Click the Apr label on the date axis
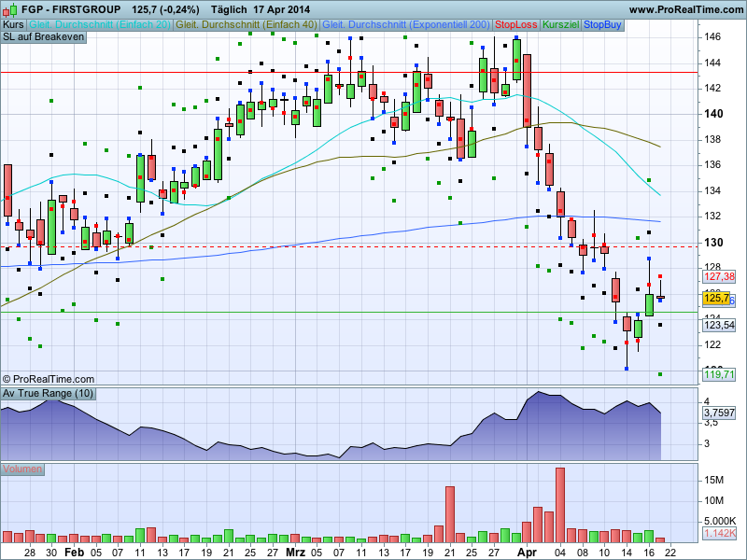 [x=528, y=553]
